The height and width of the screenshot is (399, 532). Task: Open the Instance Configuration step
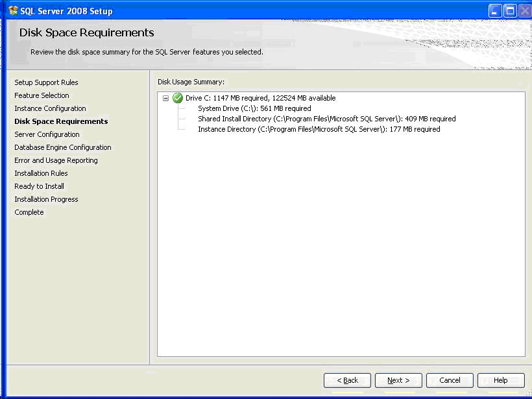click(x=50, y=108)
